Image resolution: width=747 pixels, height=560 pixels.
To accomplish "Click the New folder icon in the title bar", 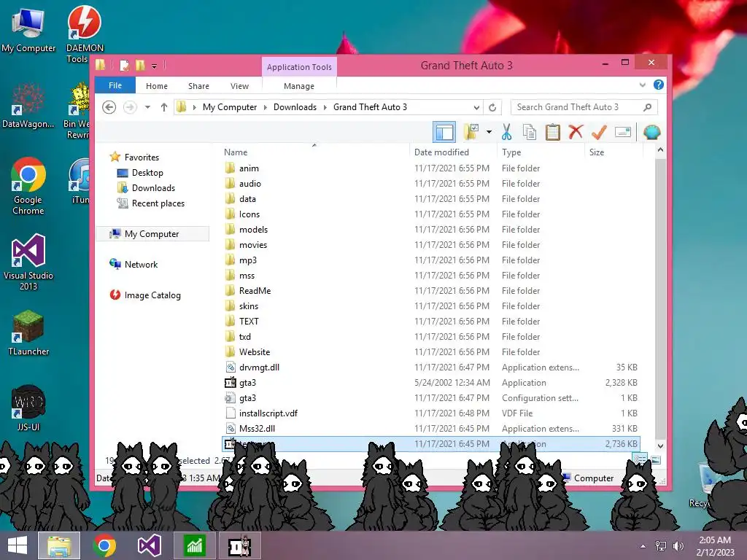I will [x=140, y=65].
